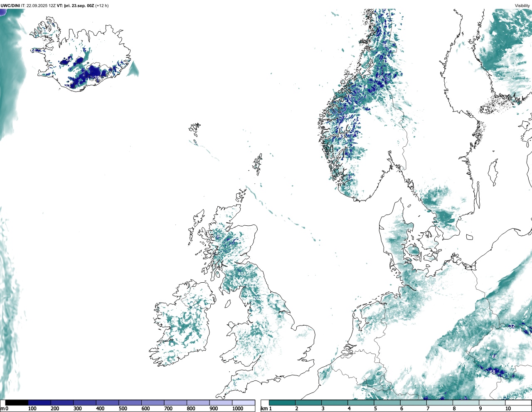Click the 1–2 km teal legend swatch
This screenshot has width=532, height=412.
(282, 402)
